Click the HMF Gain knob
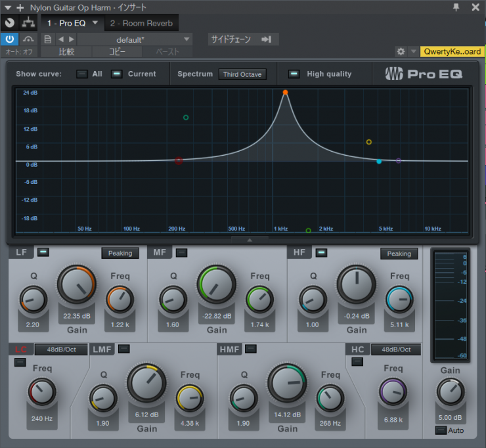 (287, 383)
